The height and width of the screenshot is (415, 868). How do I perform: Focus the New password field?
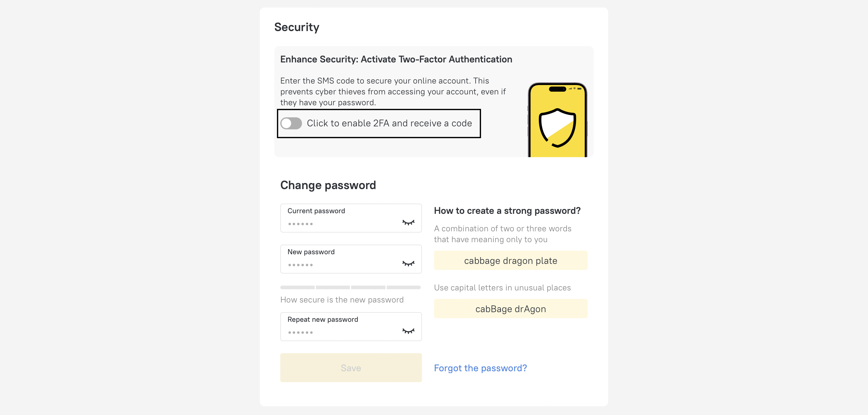(x=340, y=264)
